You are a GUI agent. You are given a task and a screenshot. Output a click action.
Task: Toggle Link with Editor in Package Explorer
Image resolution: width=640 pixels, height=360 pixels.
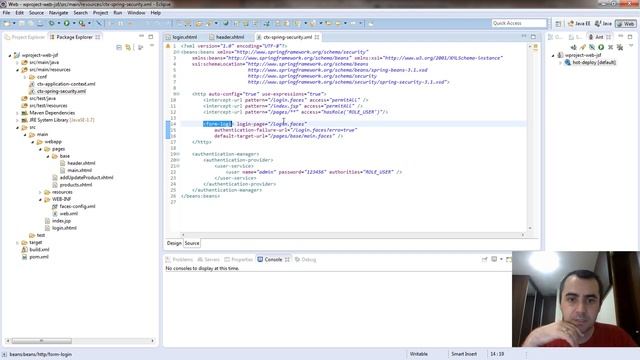129,47
